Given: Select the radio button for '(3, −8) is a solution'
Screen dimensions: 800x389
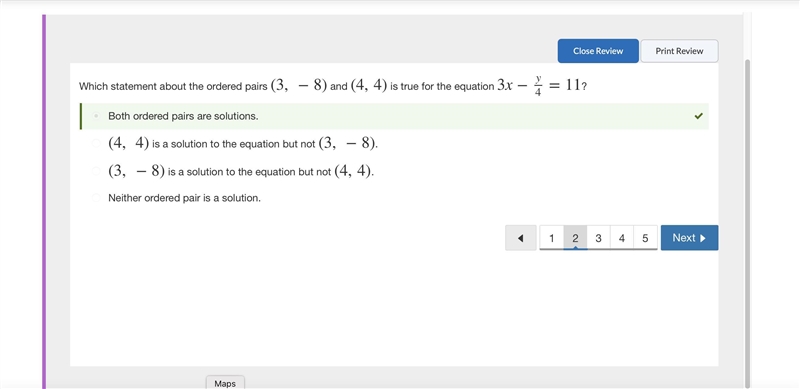Looking at the screenshot, I should [96, 171].
